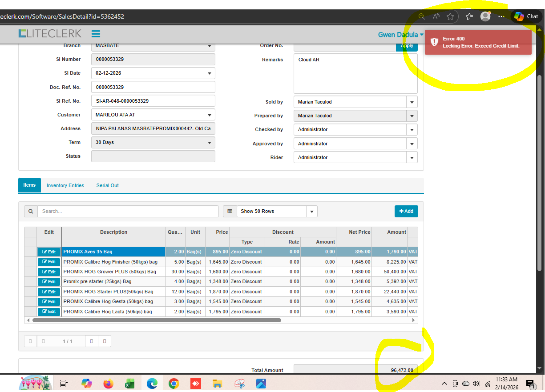This screenshot has height=392, width=545.
Task: Open Copilot Chat in browser toolbar
Action: click(526, 16)
